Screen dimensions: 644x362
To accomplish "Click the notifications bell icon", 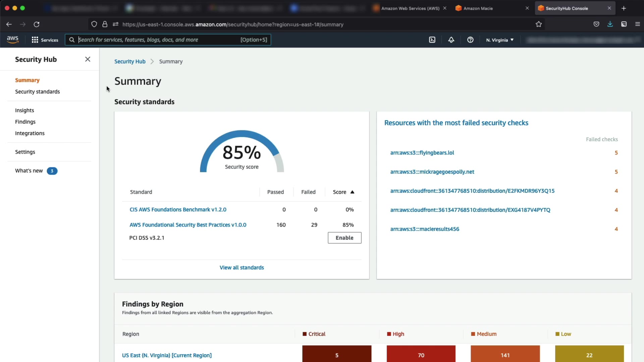I will [451, 40].
